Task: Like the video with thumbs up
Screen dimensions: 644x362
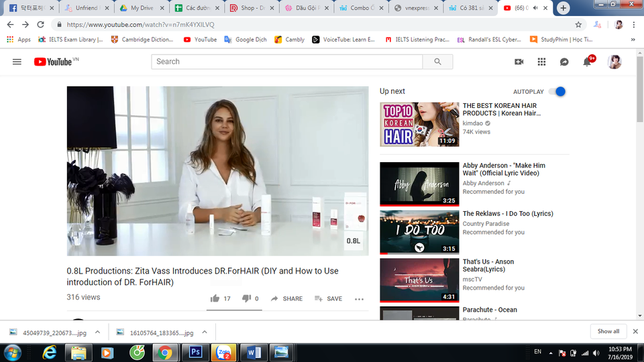Action: pyautogui.click(x=215, y=299)
